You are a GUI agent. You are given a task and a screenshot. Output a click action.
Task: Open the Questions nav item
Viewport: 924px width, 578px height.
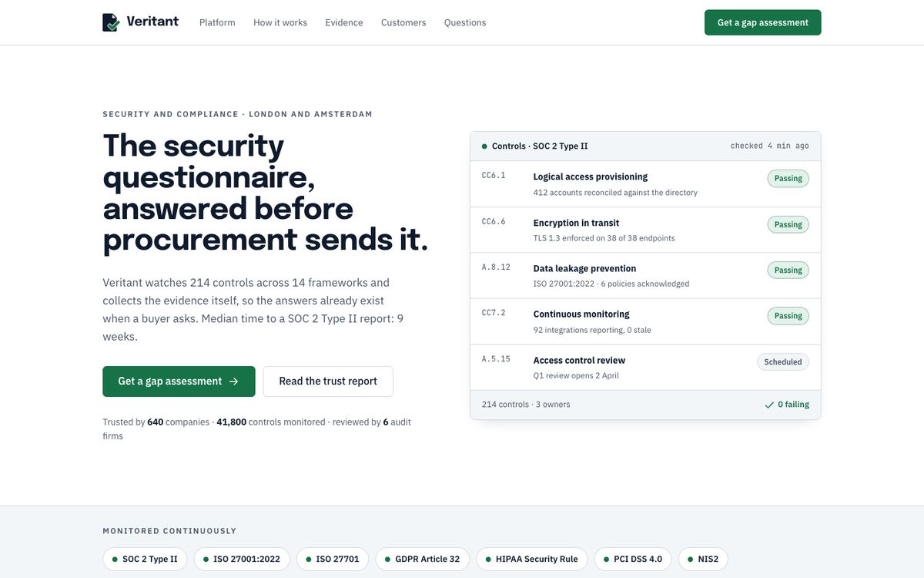[x=465, y=22]
